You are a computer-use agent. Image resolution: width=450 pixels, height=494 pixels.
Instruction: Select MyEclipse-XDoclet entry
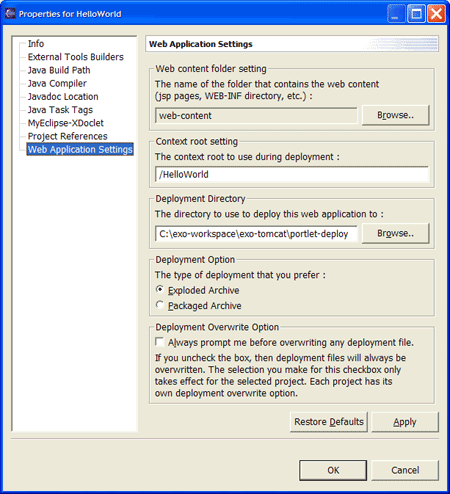tap(66, 123)
